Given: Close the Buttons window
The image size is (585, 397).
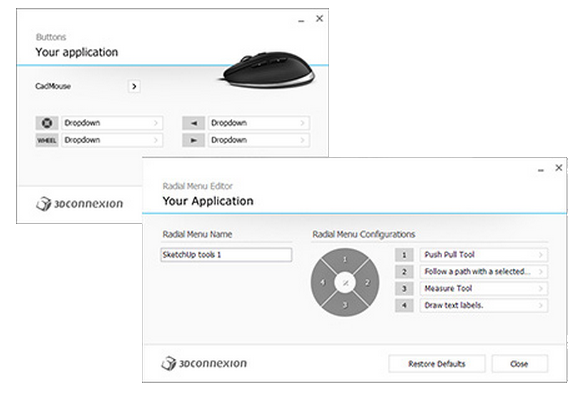Looking at the screenshot, I should click(319, 18).
